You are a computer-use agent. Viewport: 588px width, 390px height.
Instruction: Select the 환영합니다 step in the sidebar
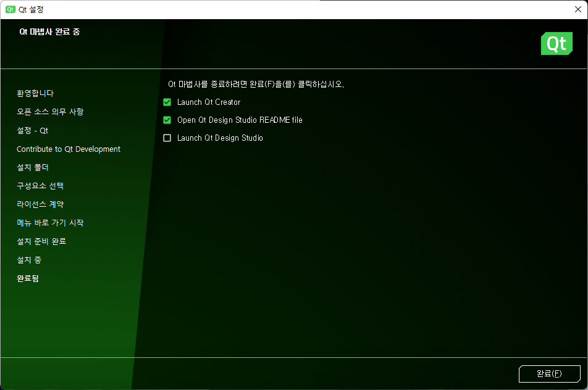click(35, 93)
